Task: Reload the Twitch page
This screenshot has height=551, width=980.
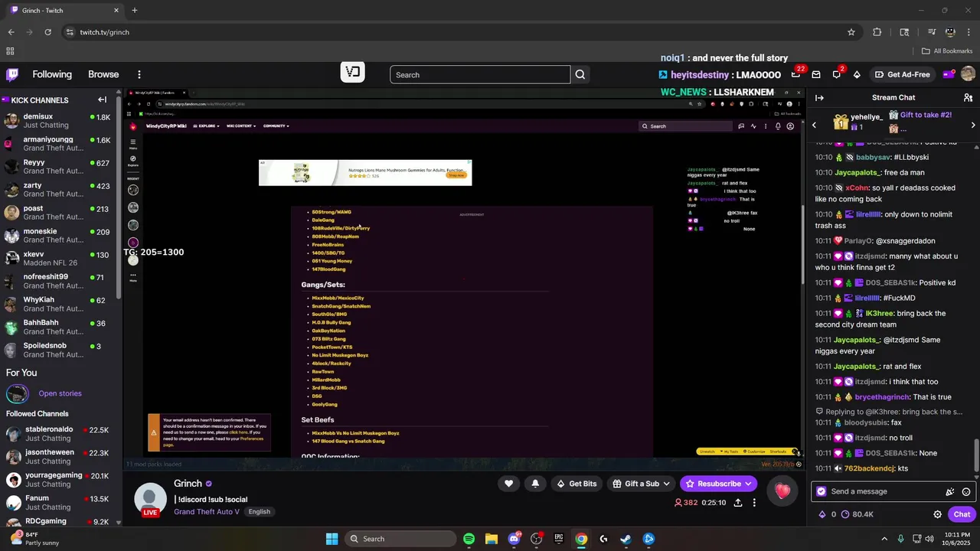Action: click(47, 32)
